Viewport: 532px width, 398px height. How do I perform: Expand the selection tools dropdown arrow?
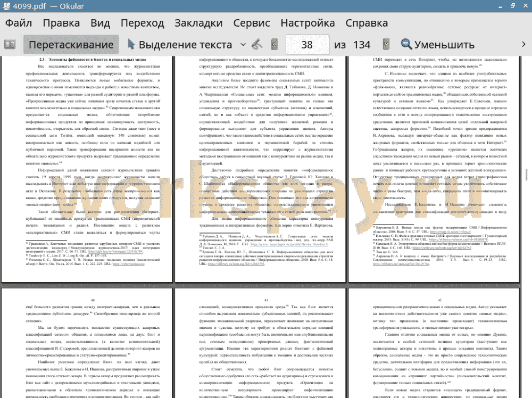click(243, 45)
